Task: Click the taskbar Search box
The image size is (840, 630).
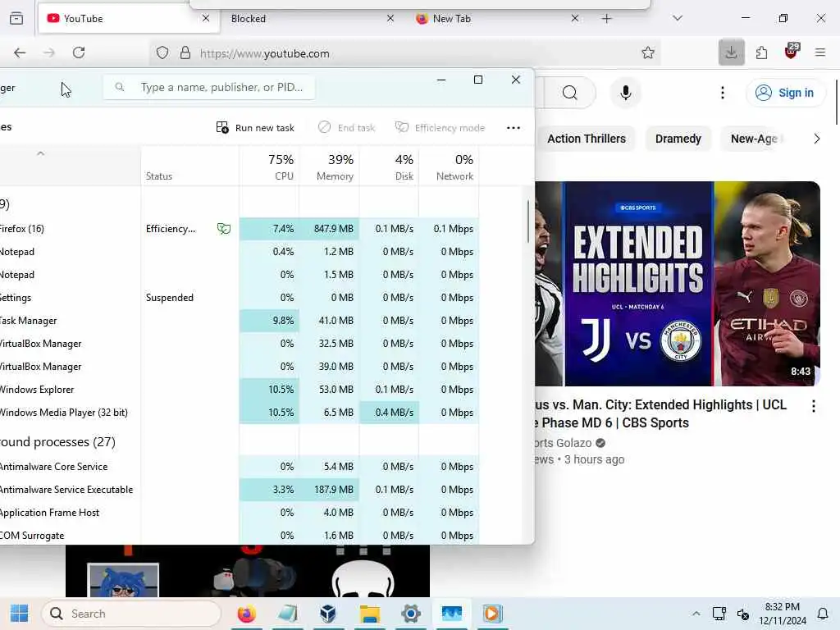Action: [x=131, y=614]
